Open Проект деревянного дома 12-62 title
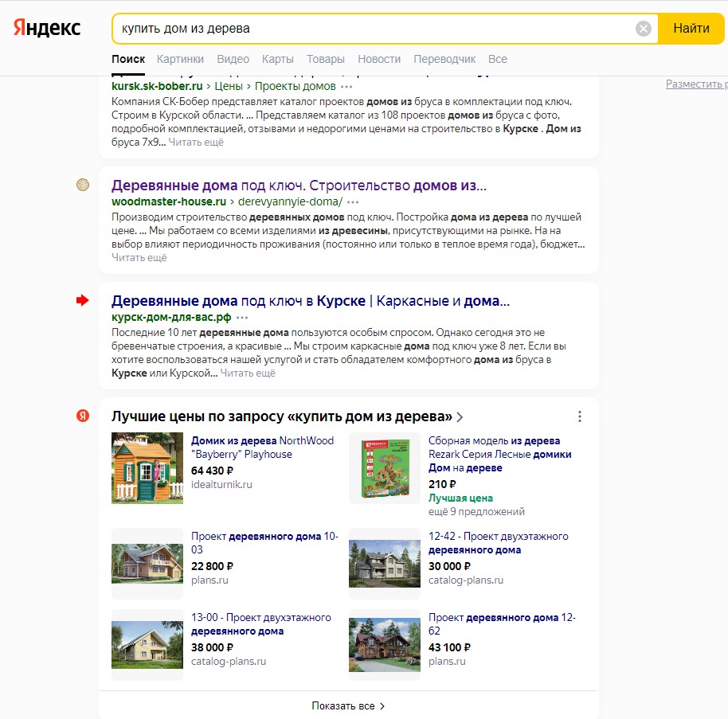The image size is (728, 719). 502,623
